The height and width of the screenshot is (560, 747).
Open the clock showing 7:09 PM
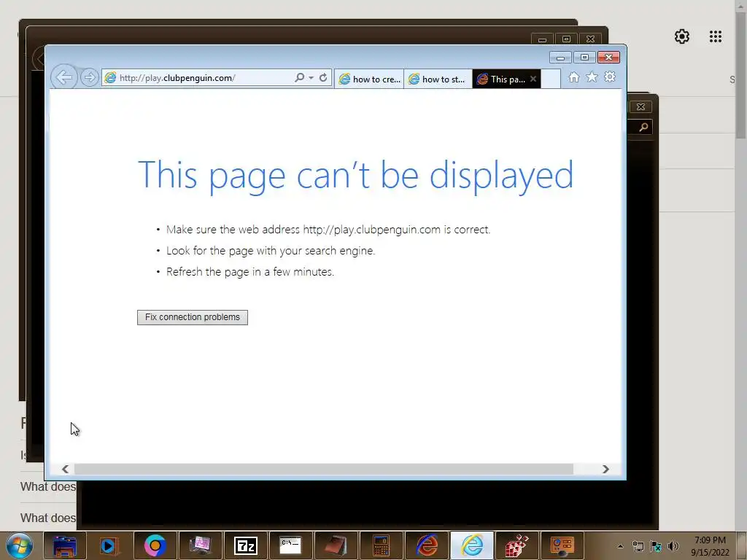[x=710, y=546]
